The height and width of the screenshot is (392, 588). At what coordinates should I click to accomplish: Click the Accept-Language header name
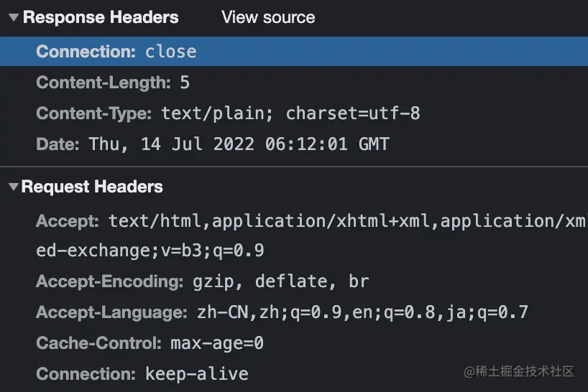111,312
